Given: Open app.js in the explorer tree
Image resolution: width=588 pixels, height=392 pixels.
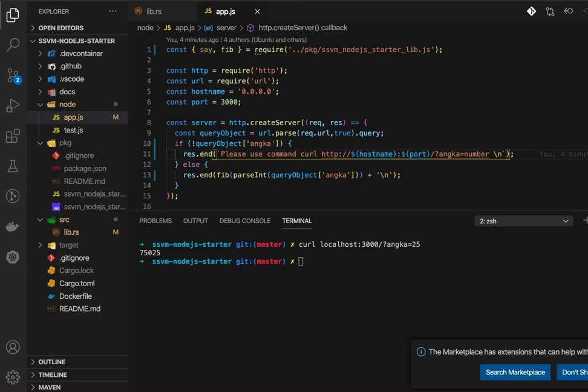Looking at the screenshot, I should [x=78, y=117].
